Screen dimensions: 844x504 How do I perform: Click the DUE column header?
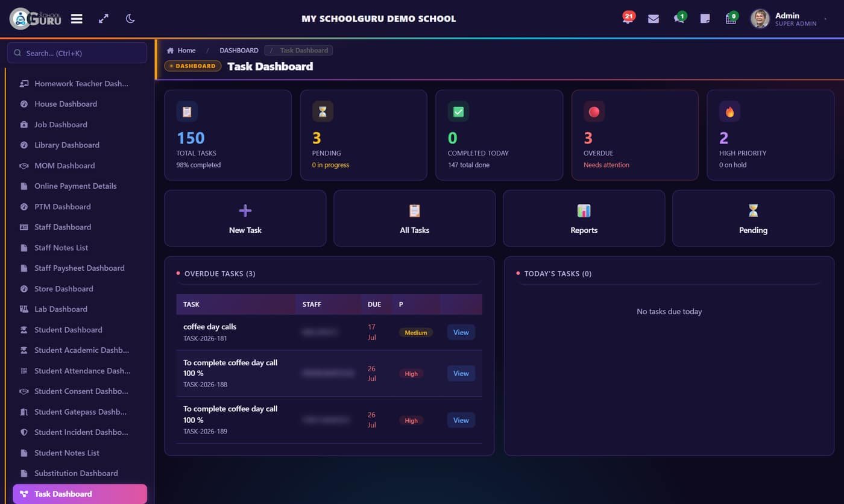click(x=374, y=304)
